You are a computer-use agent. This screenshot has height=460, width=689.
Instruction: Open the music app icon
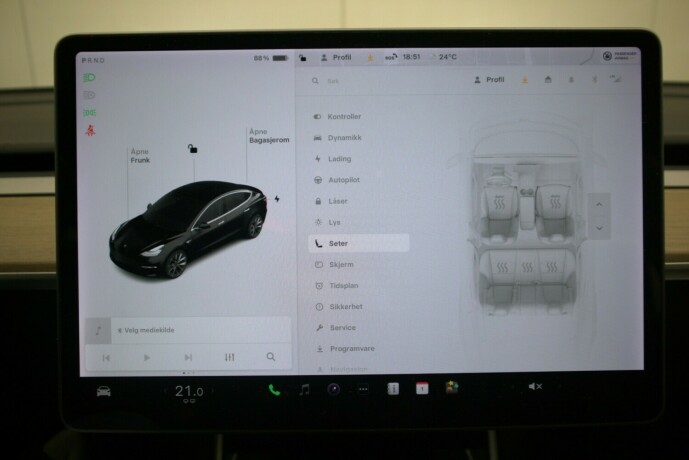point(304,389)
